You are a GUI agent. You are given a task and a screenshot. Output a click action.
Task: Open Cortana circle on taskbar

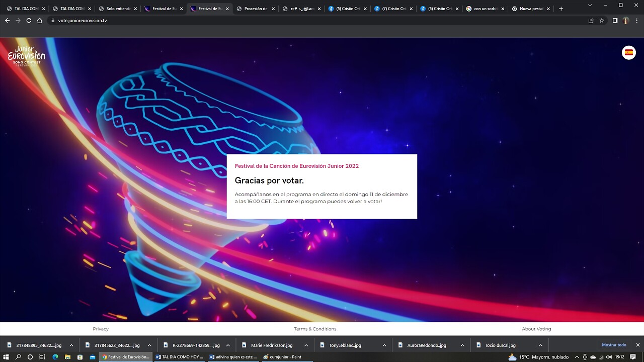point(30,357)
